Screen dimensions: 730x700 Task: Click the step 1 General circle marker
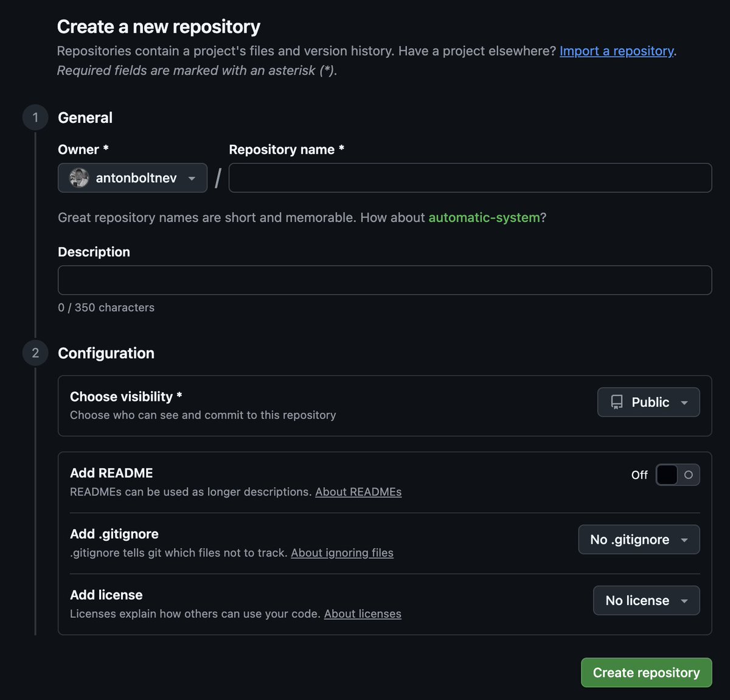35,117
